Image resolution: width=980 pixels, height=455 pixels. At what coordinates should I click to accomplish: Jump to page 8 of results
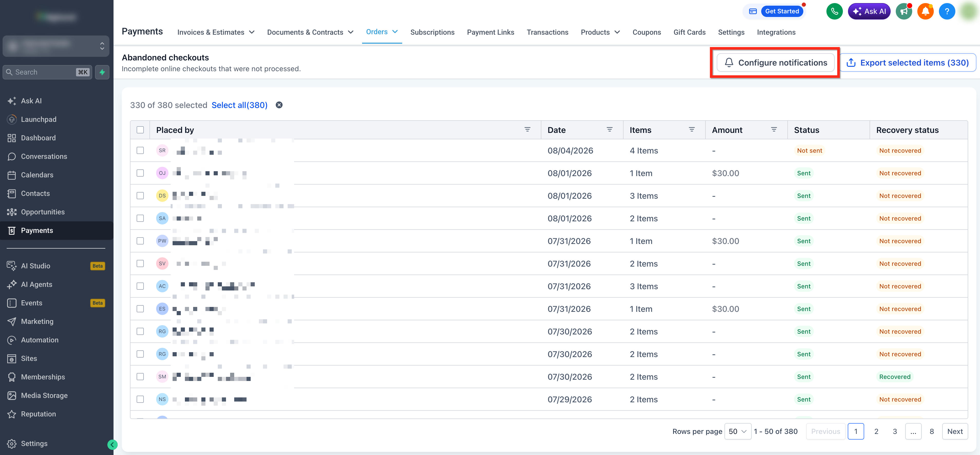coord(931,431)
